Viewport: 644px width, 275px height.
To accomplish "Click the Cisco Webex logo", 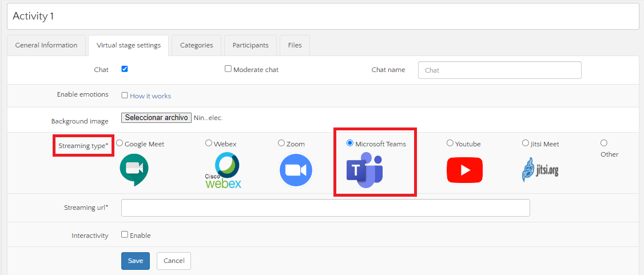I will click(223, 170).
